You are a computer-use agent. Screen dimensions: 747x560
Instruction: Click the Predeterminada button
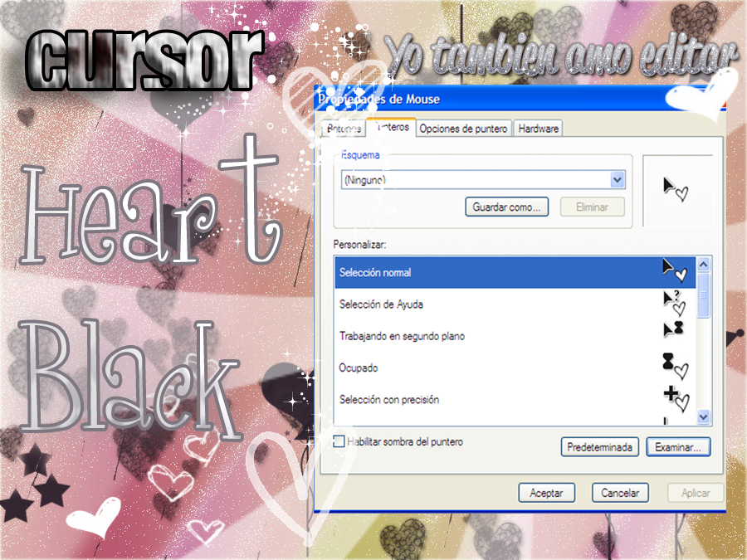(600, 447)
